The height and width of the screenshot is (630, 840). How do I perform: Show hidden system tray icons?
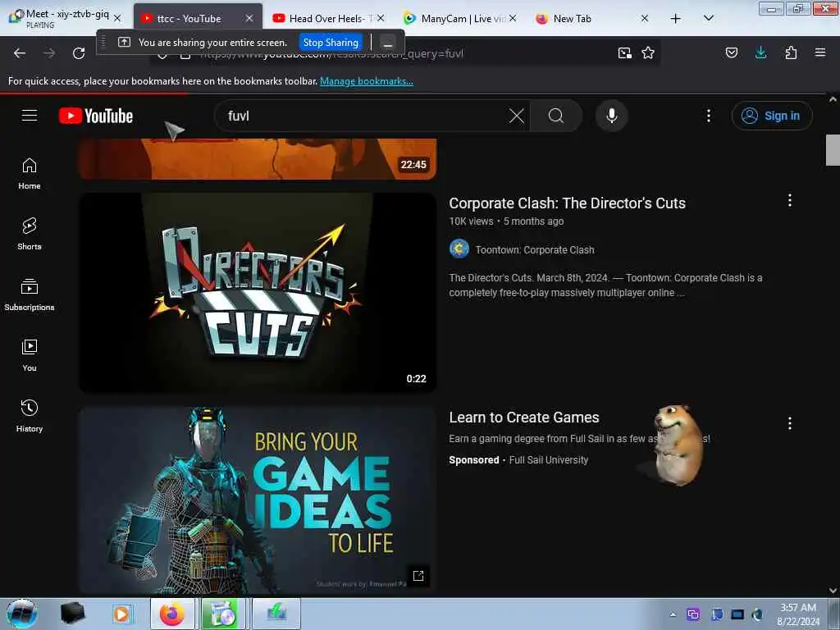coord(673,614)
